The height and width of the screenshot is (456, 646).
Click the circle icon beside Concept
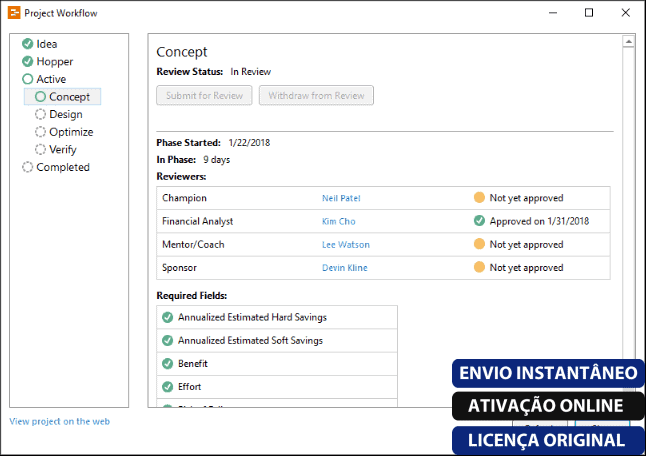pyautogui.click(x=40, y=97)
